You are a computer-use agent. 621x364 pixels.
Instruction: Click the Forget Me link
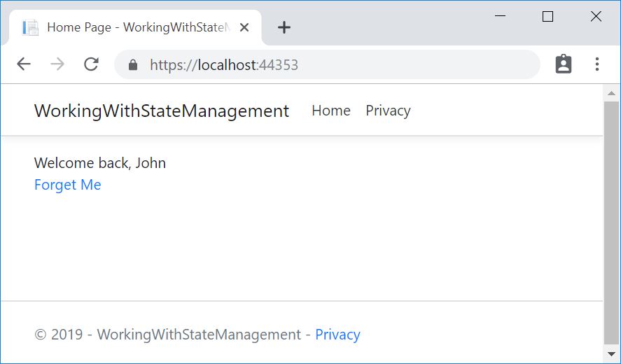(67, 185)
